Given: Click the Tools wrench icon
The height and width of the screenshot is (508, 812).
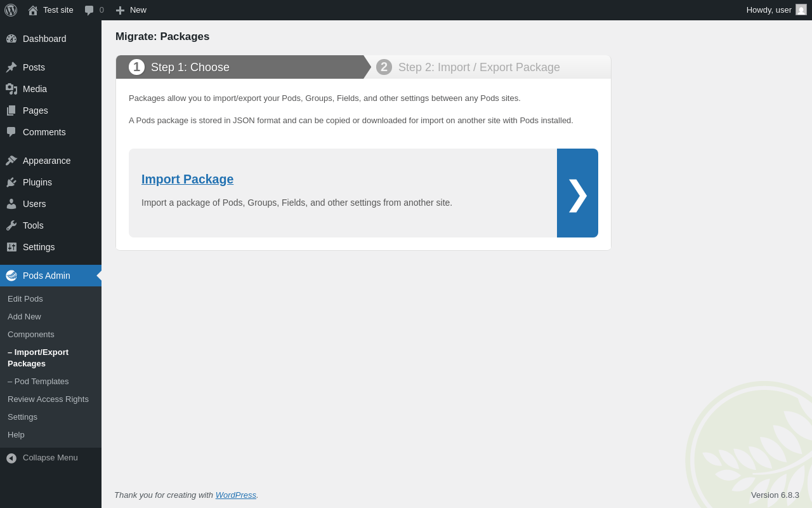Looking at the screenshot, I should coord(11,225).
